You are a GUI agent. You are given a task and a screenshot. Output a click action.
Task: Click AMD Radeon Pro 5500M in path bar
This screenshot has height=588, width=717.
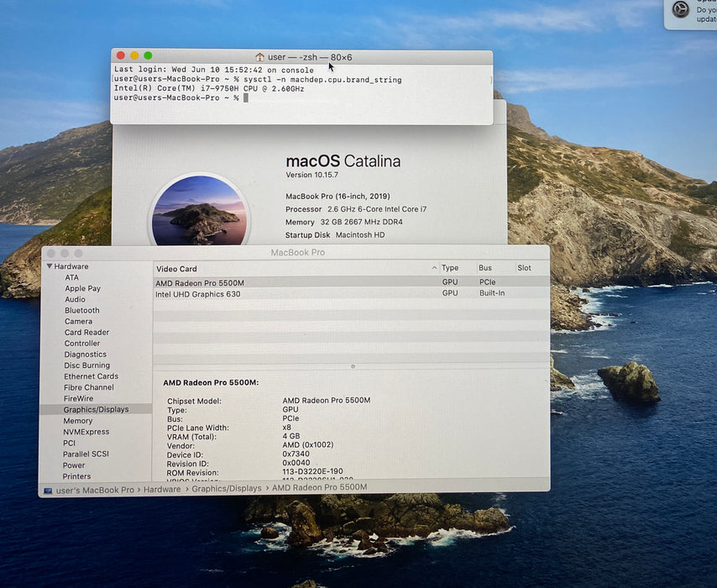point(320,487)
